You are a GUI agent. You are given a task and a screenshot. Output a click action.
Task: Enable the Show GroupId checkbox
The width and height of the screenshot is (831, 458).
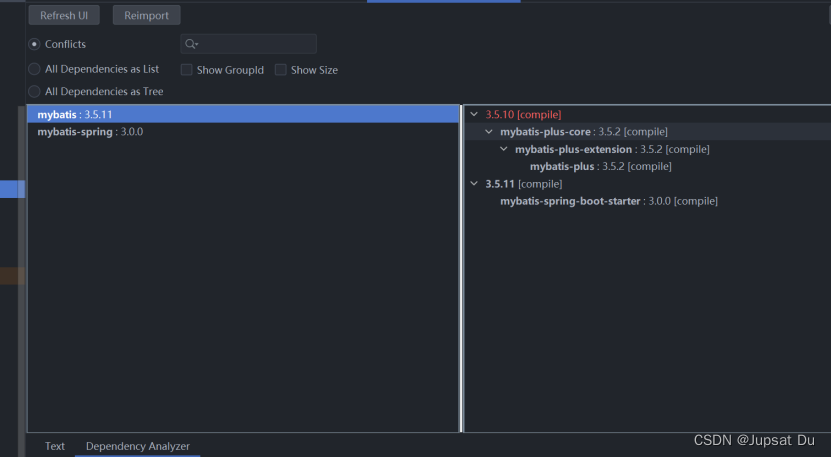(x=187, y=69)
